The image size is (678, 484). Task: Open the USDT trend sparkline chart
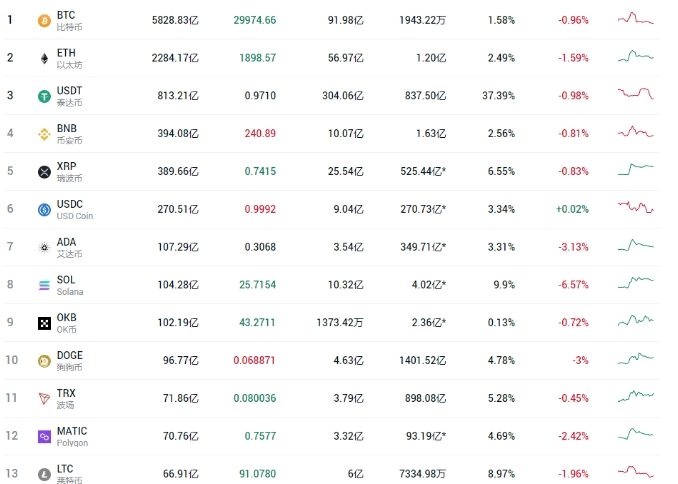pyautogui.click(x=636, y=93)
